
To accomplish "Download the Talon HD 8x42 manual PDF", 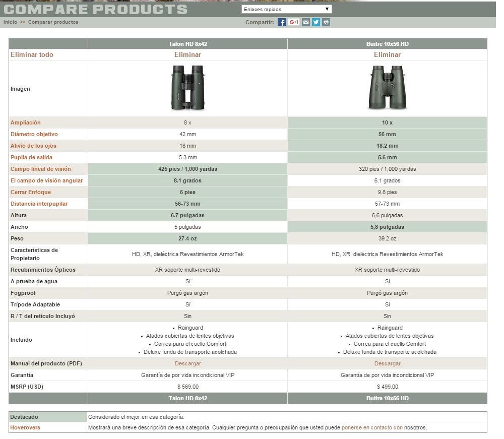I will 187,363.
